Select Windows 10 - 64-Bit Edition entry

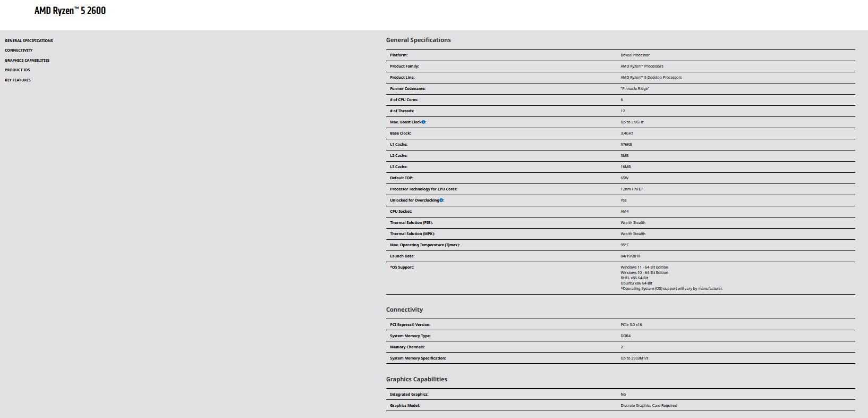[x=644, y=272]
